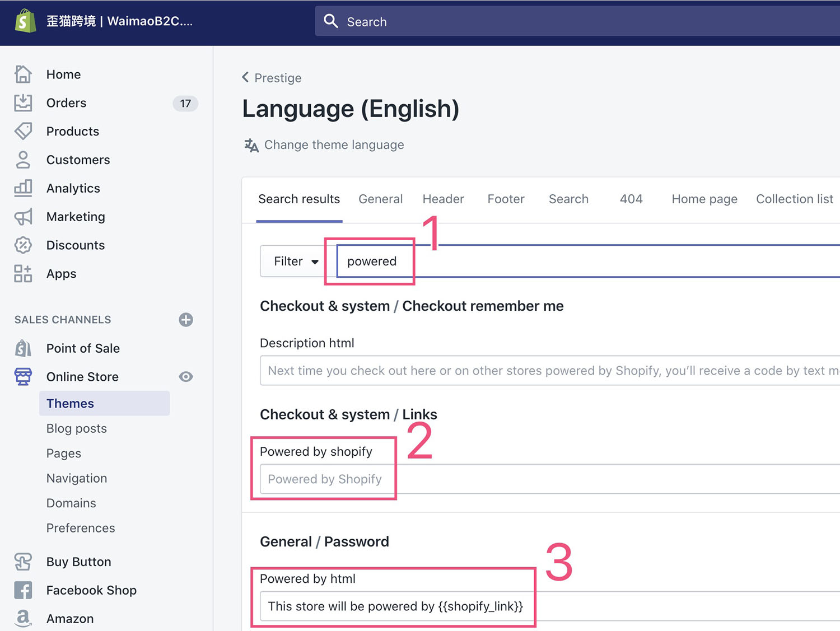Open Customers in the sidebar
The image size is (840, 631).
click(78, 160)
